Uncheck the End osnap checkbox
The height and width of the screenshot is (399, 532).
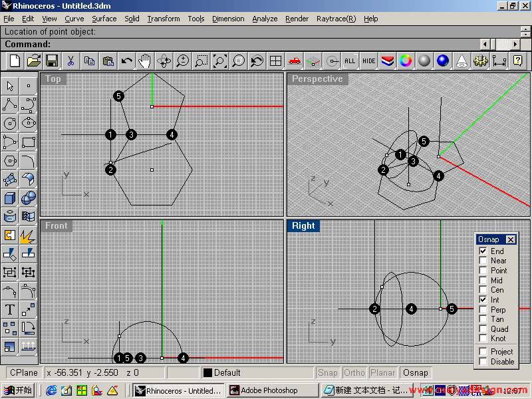click(x=483, y=251)
